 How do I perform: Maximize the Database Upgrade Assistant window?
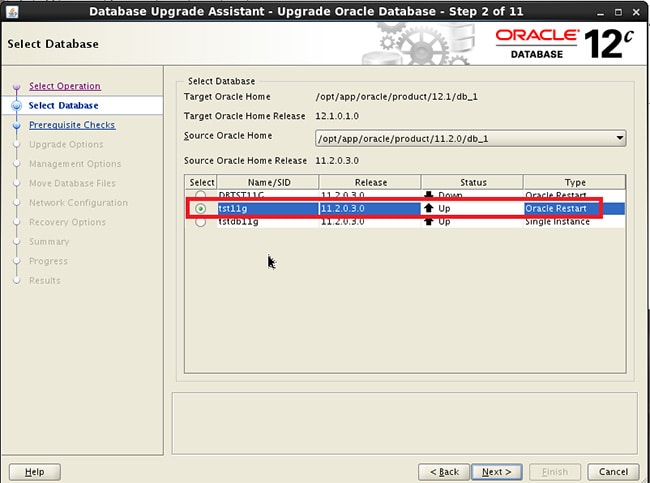point(618,12)
